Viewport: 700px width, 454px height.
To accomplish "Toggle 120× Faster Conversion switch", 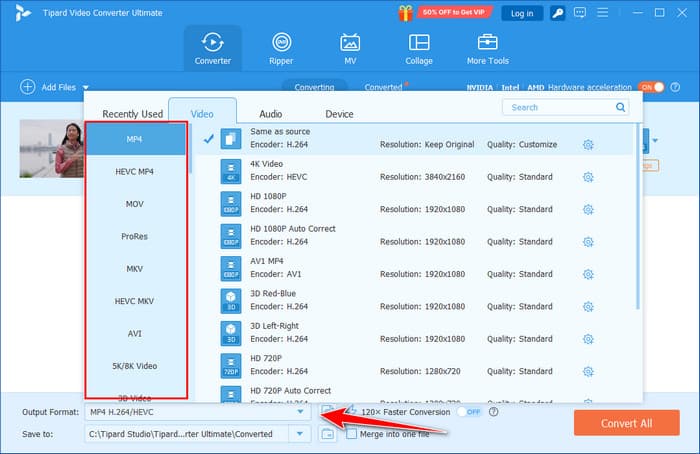I will click(469, 412).
